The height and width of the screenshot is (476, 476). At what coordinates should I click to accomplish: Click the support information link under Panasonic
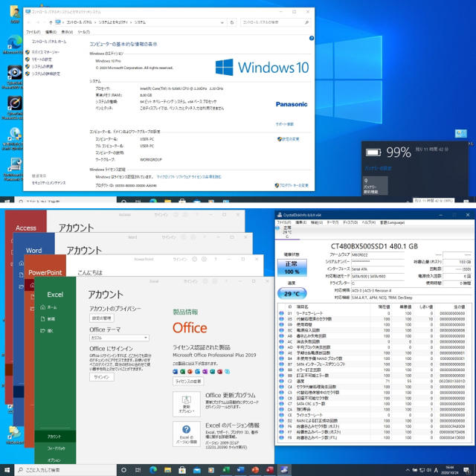tap(284, 124)
